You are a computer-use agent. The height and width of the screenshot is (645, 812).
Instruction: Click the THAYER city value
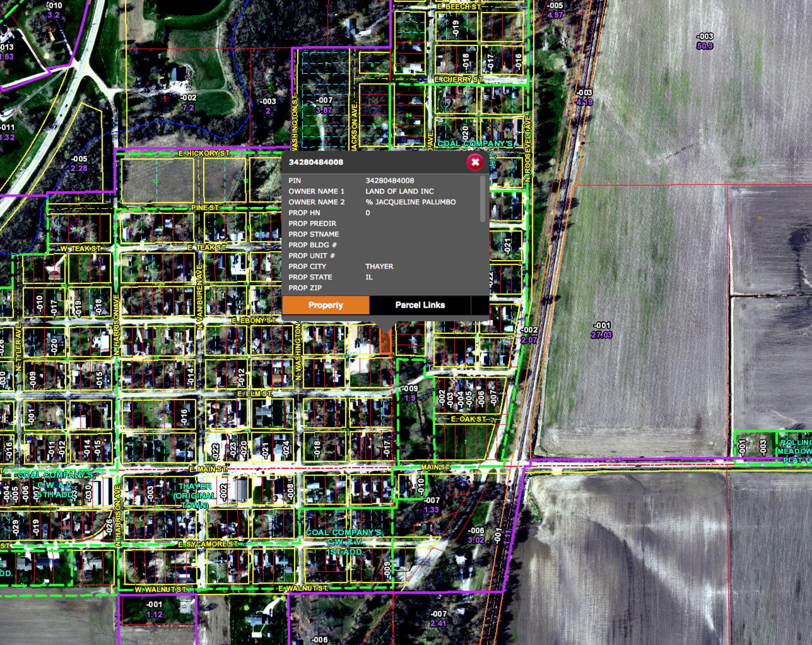[x=379, y=266]
